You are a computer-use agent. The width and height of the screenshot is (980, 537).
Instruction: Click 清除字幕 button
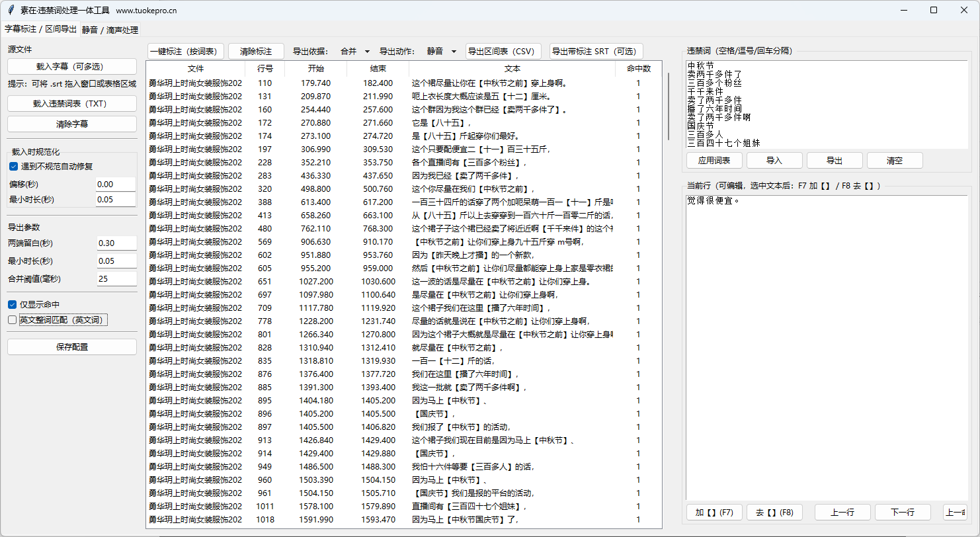tap(72, 124)
